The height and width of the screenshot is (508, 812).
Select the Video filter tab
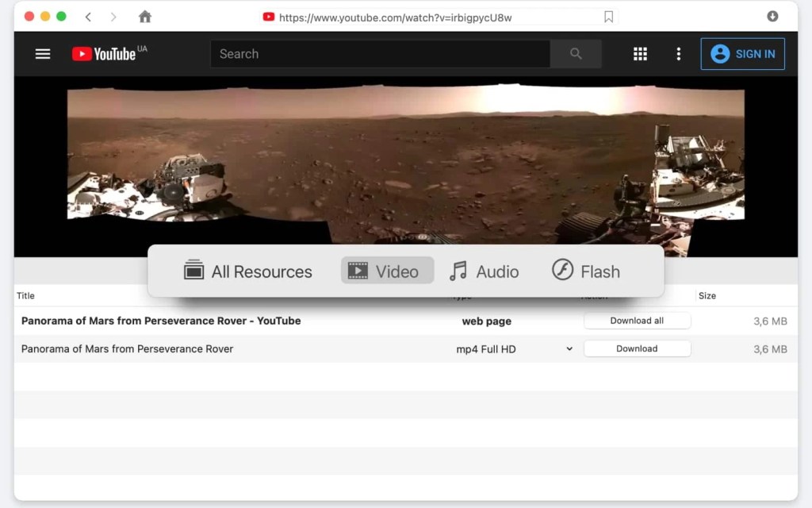pyautogui.click(x=387, y=271)
